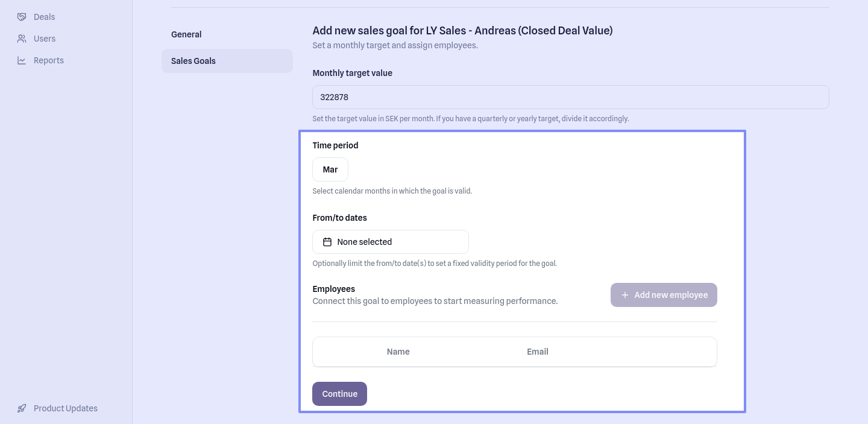Open the Deals page from sidebar
The height and width of the screenshot is (424, 868).
[x=45, y=17]
